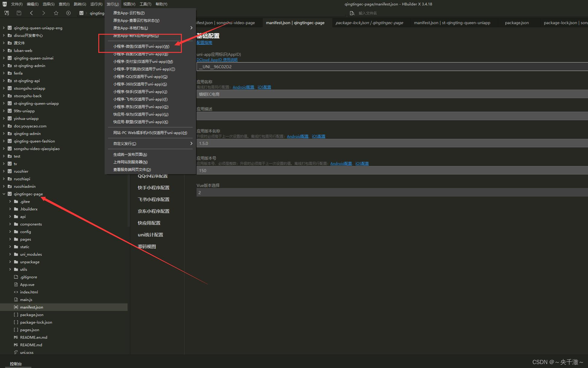Click the file search magnifier icon

[352, 13]
